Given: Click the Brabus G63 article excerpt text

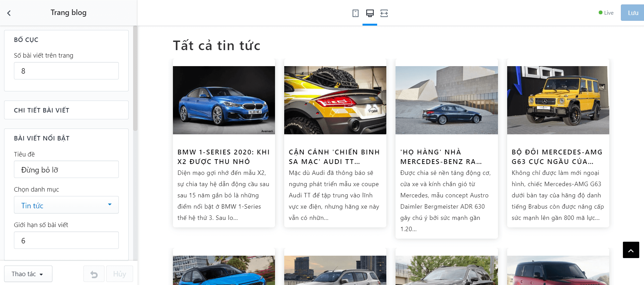Looking at the screenshot, I should [x=558, y=195].
